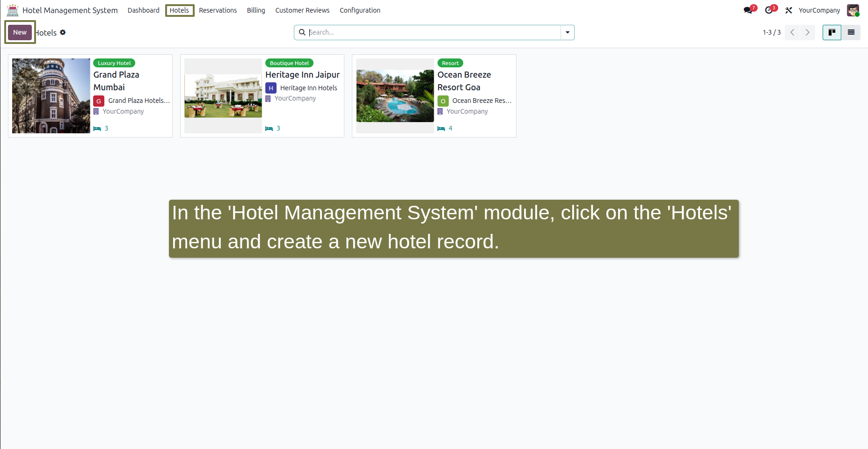Viewport: 868px width, 449px height.
Task: Click the bed icon on Ocean Breeze Resort card
Action: click(441, 129)
